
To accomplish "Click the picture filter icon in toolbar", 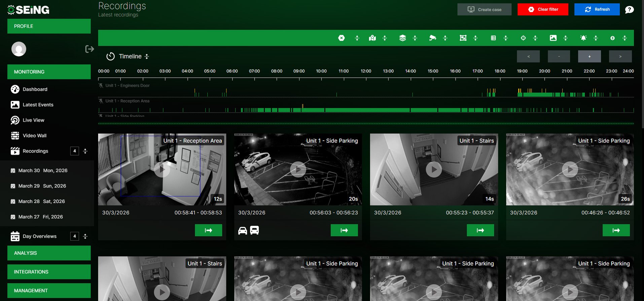I will pos(553,38).
